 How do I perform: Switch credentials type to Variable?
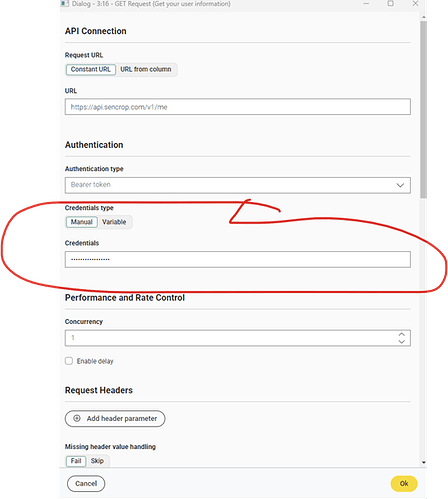pos(114,222)
